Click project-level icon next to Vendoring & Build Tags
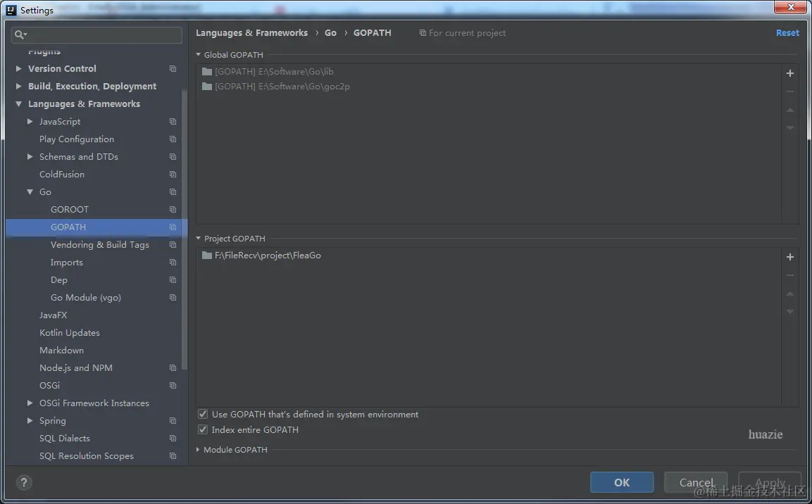Viewport: 812px width, 504px height. pos(173,245)
